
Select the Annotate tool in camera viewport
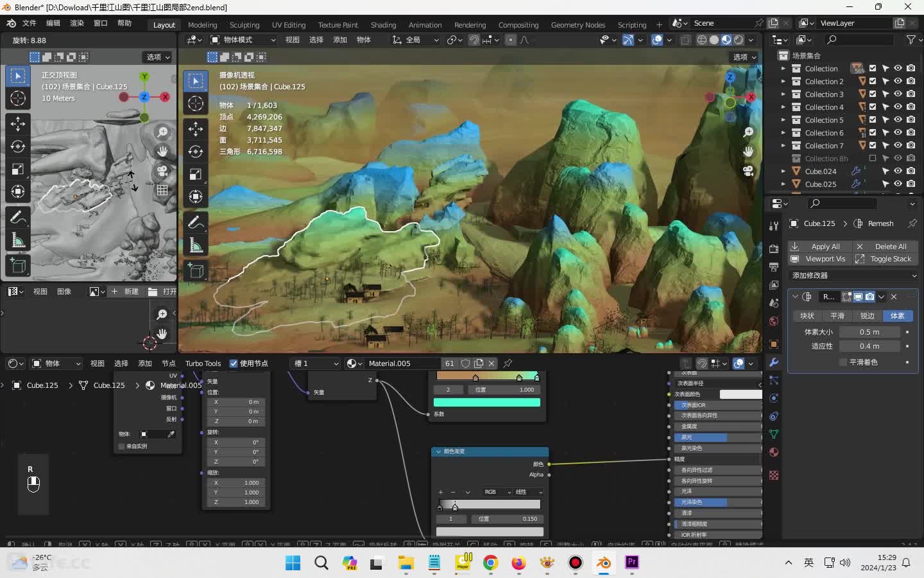196,222
